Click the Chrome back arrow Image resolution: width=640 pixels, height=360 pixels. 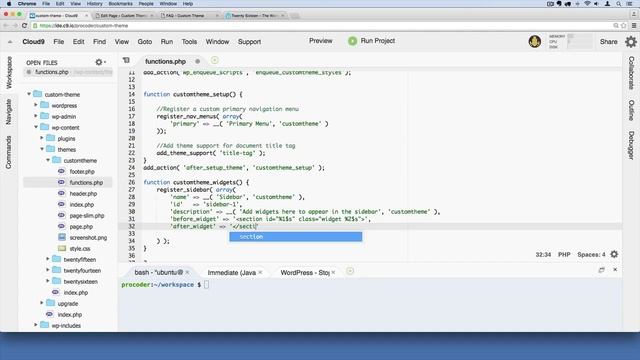coord(5,25)
